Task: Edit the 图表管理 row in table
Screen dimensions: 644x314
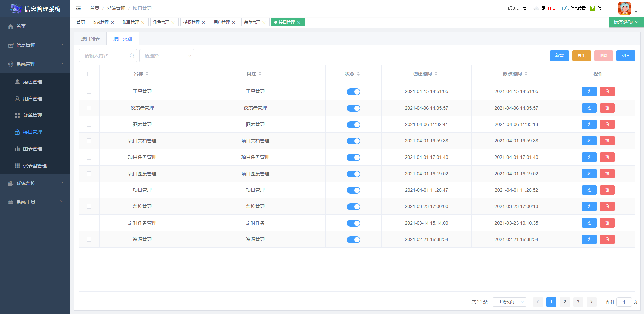Action: (x=589, y=124)
